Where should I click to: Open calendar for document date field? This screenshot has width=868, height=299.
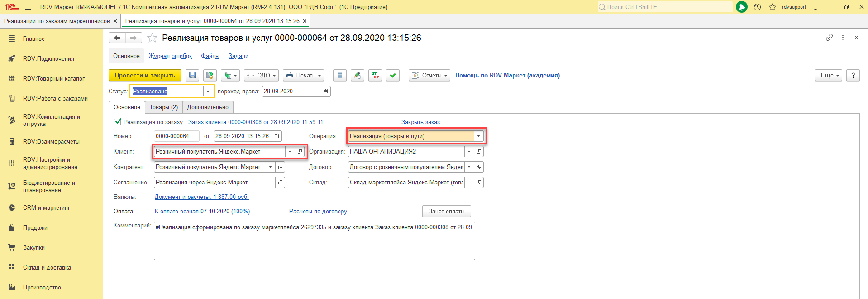click(x=277, y=136)
